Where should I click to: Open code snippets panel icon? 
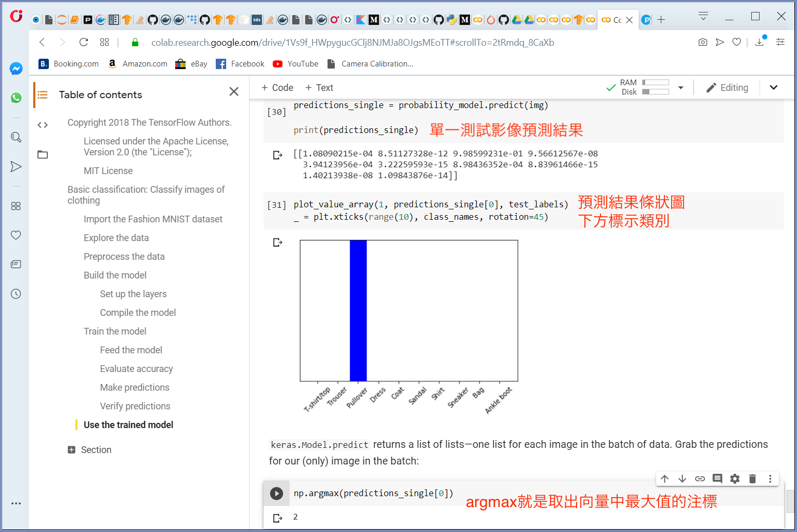pos(43,125)
